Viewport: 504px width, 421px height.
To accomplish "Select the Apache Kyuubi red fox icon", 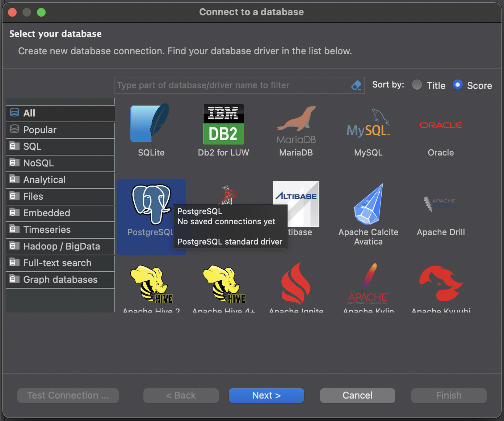I will [441, 284].
